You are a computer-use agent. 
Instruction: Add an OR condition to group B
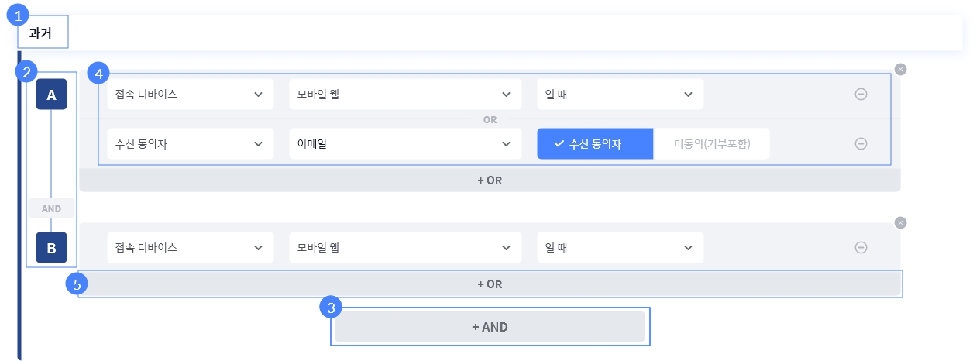coord(490,284)
